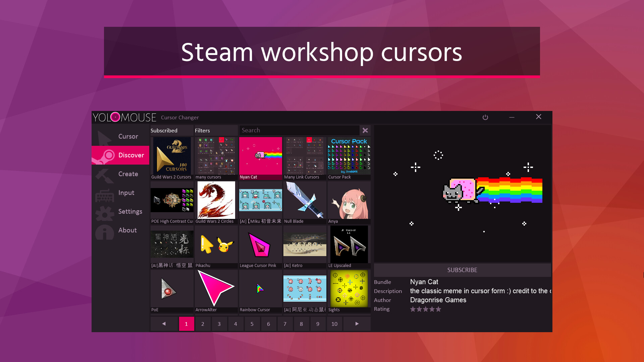Select the Nyan Cat cursor thumbnail
The width and height of the screenshot is (644, 362).
[x=260, y=156]
